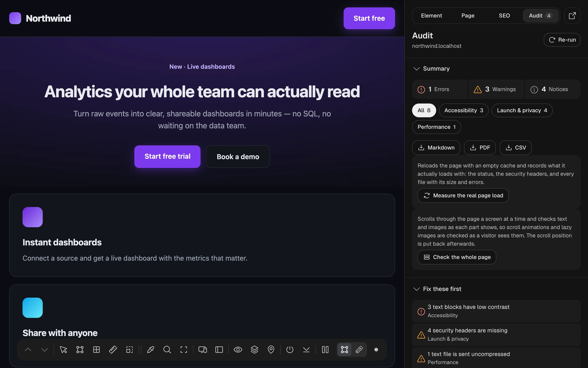Open the layers stack icon
Image resolution: width=588 pixels, height=368 pixels.
click(x=254, y=350)
